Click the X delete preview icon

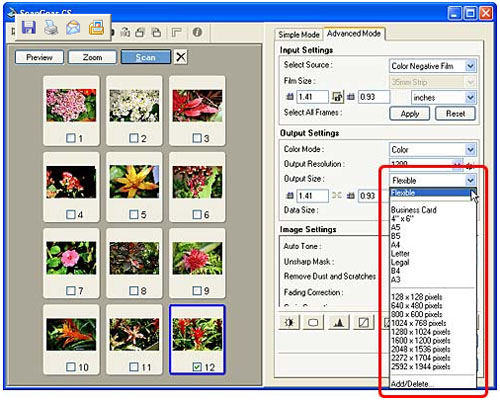(x=181, y=57)
